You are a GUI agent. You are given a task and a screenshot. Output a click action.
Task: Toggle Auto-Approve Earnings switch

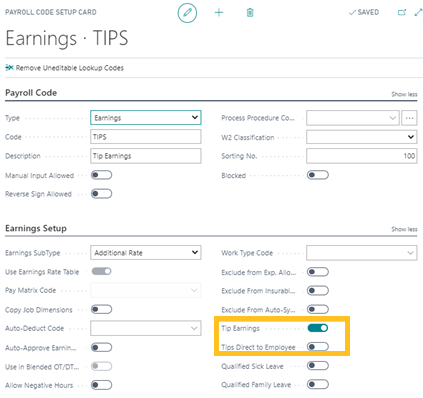click(x=101, y=347)
